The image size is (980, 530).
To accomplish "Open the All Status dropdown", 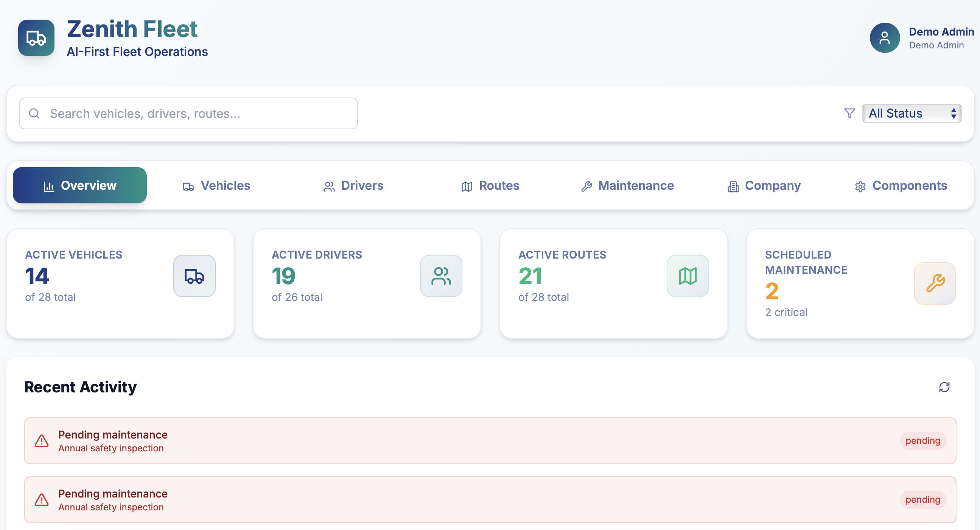I will click(x=912, y=113).
